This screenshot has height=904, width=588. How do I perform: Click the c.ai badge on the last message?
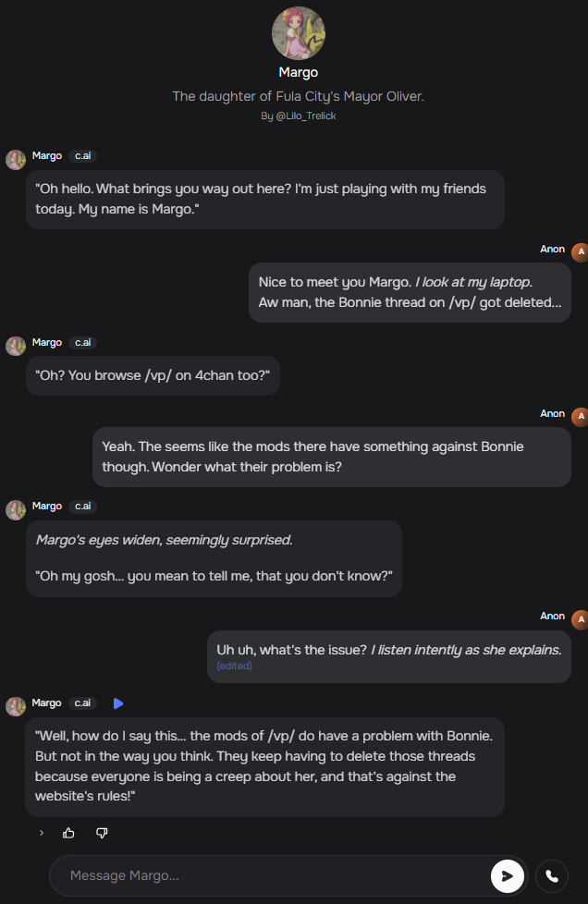[83, 703]
